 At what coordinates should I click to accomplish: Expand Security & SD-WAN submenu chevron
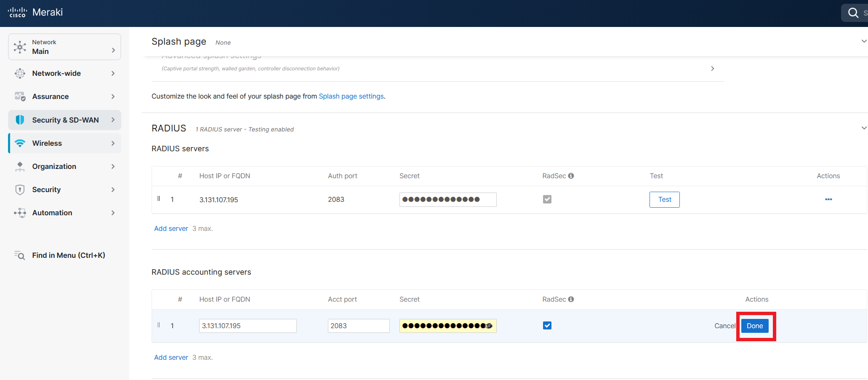[x=113, y=120]
